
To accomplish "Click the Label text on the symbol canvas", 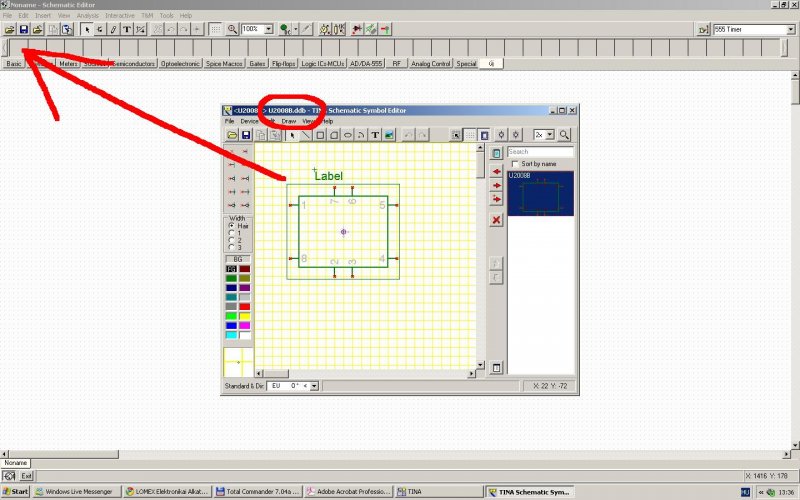I will (x=329, y=176).
